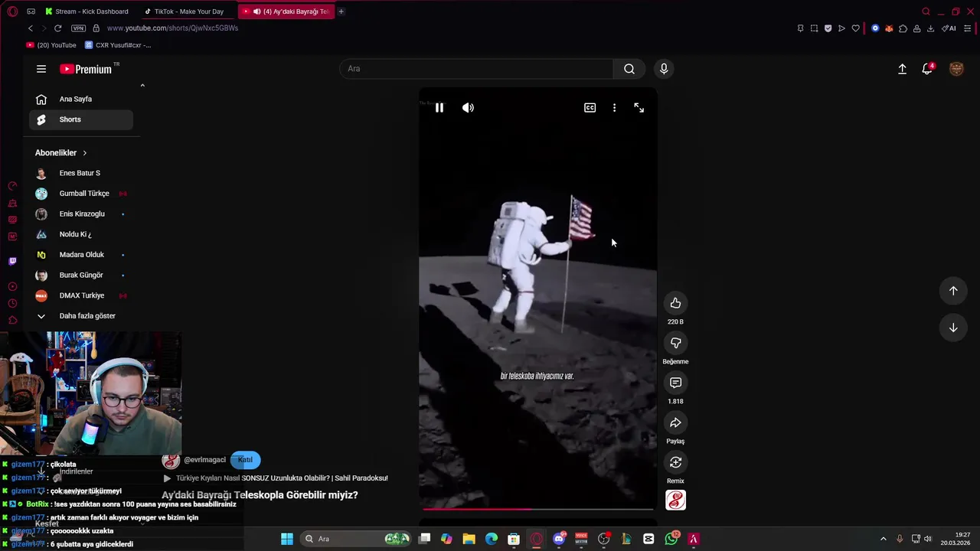Image resolution: width=980 pixels, height=551 pixels.
Task: Go to Ana Sayfa in the sidebar
Action: pyautogui.click(x=81, y=99)
